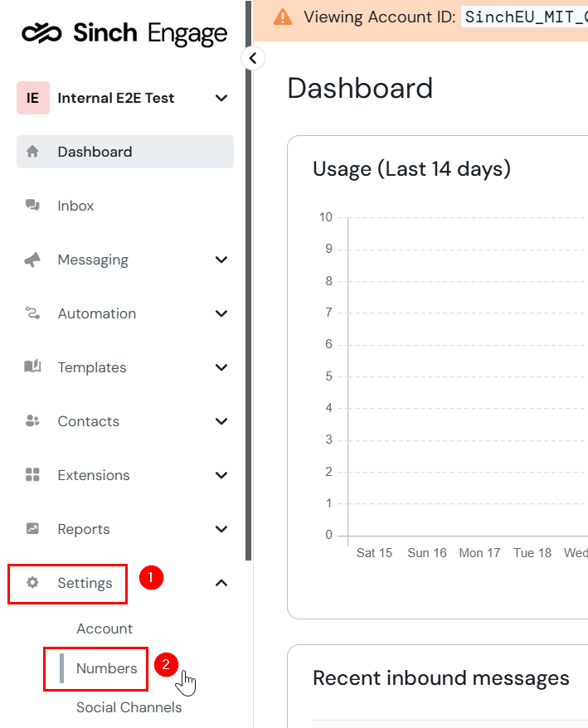Viewport: 588px width, 728px height.
Task: Open the Internal E2E Test account dropdown
Action: tap(125, 98)
